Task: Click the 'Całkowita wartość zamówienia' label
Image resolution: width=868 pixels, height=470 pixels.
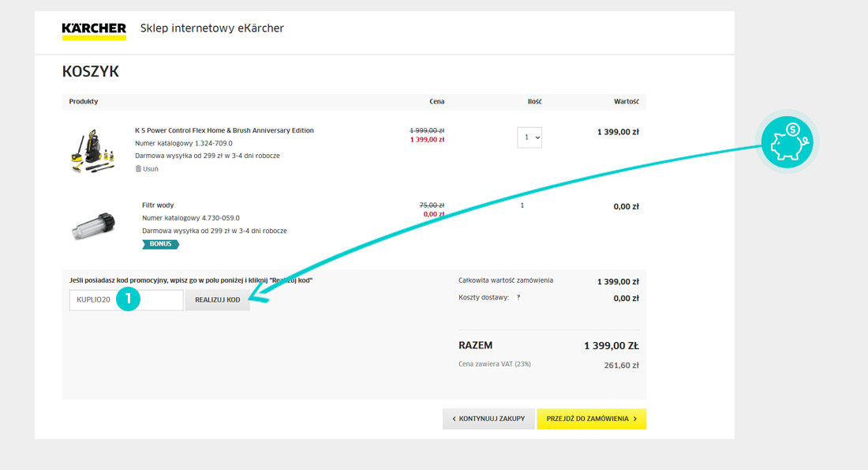Action: point(506,280)
